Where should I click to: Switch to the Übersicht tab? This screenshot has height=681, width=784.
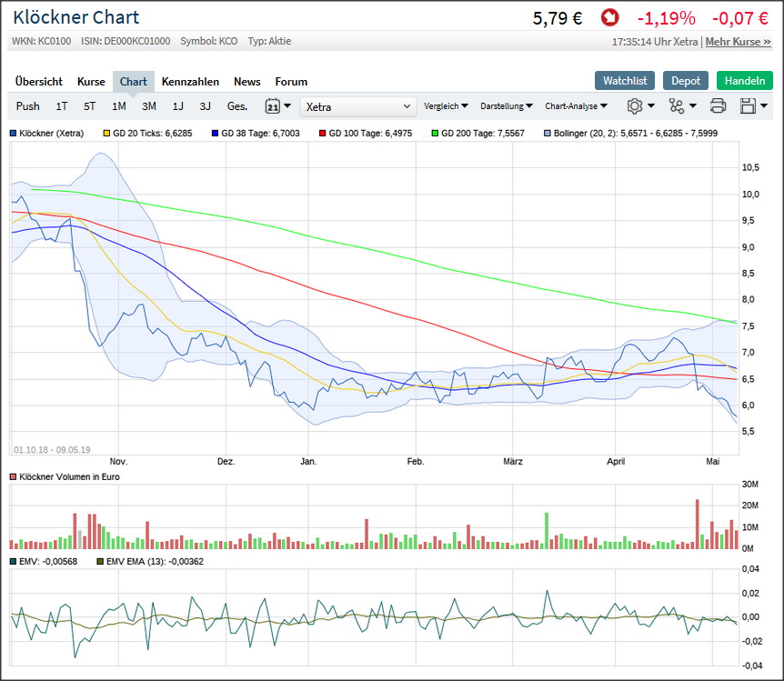click(39, 82)
